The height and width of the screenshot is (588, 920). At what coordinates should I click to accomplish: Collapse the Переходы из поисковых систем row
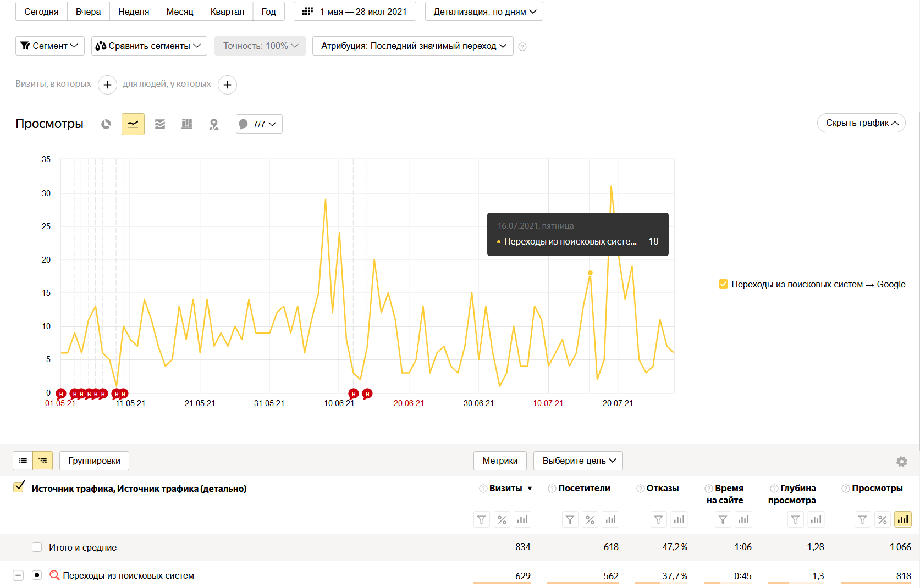click(x=18, y=575)
